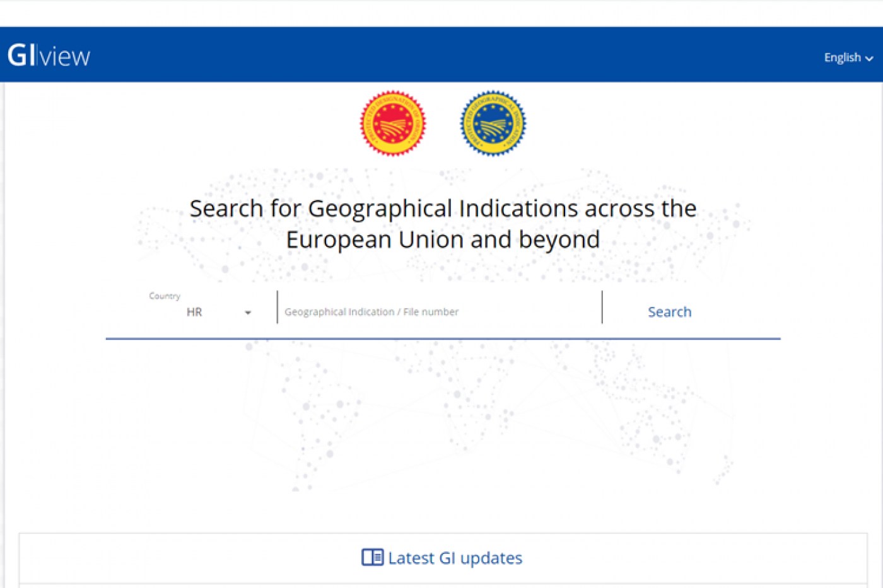Click the 'view' part of the GIview logo
This screenshot has width=883, height=588.
tap(66, 57)
